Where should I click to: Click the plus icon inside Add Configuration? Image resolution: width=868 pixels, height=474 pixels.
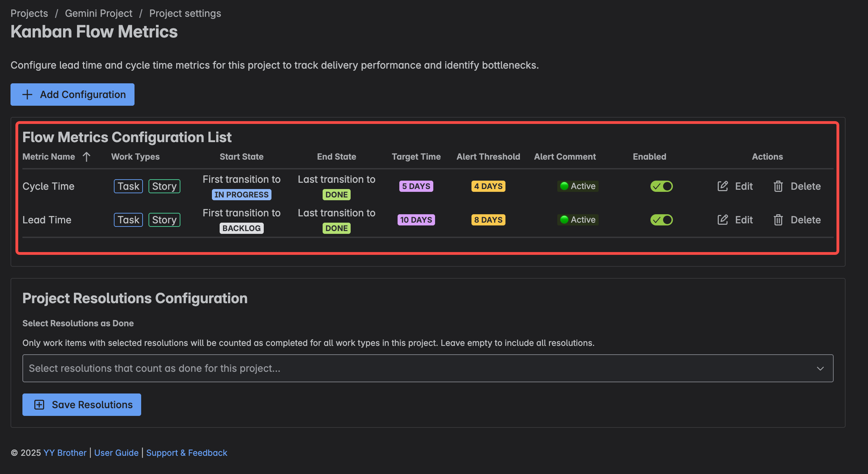coord(27,94)
